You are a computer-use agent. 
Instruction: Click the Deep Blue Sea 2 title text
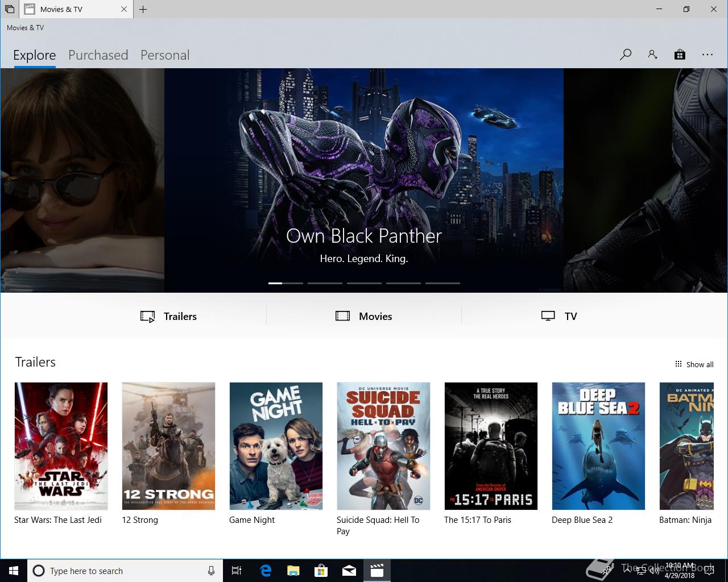582,520
